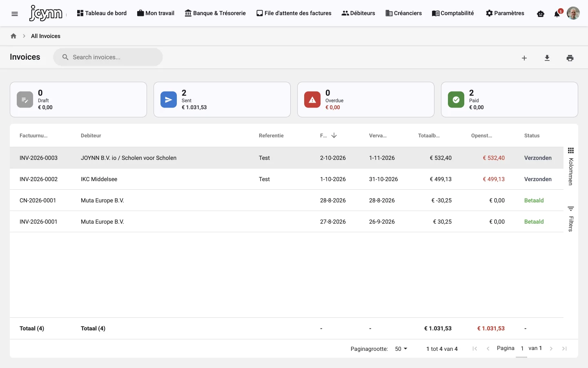Open the Filters side panel
Viewport: 588px width, 368px height.
point(571,219)
